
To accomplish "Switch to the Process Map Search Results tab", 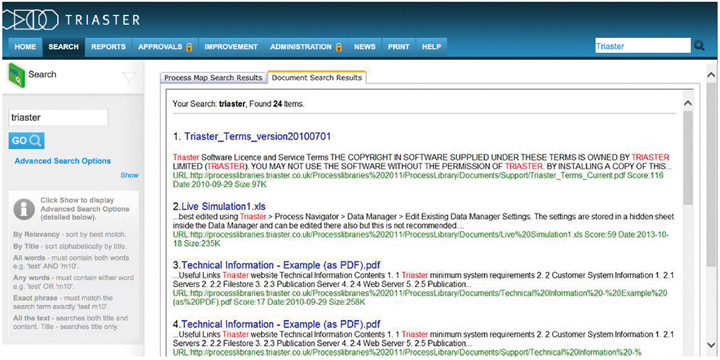I will tap(213, 78).
